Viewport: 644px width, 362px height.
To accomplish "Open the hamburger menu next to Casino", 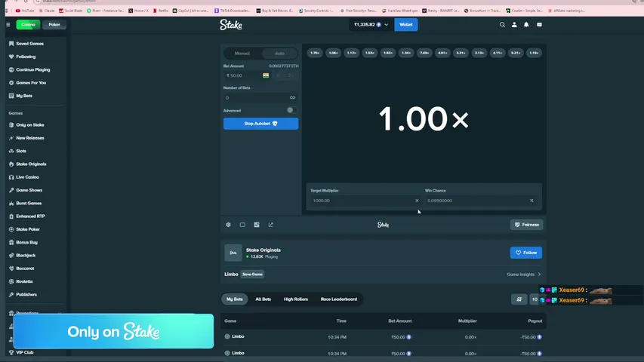I will (8, 25).
